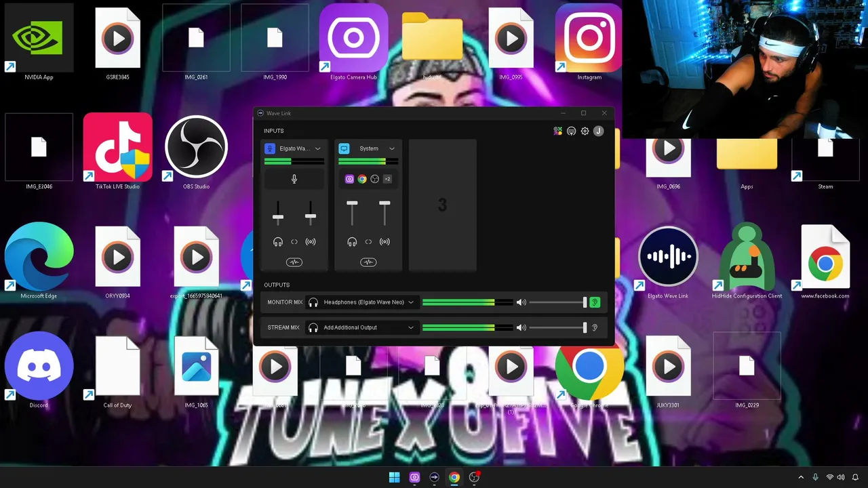Open the J profile avatar in Wave Link

[598, 131]
